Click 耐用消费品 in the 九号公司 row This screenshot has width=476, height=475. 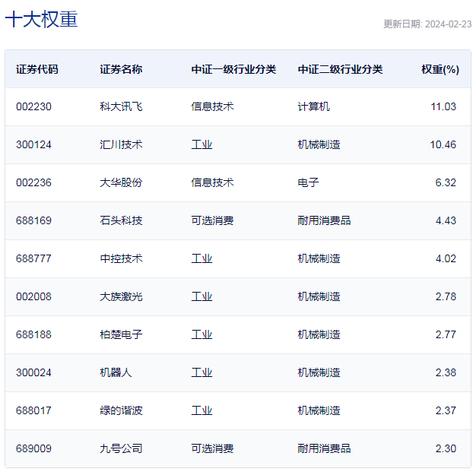[x=324, y=448]
